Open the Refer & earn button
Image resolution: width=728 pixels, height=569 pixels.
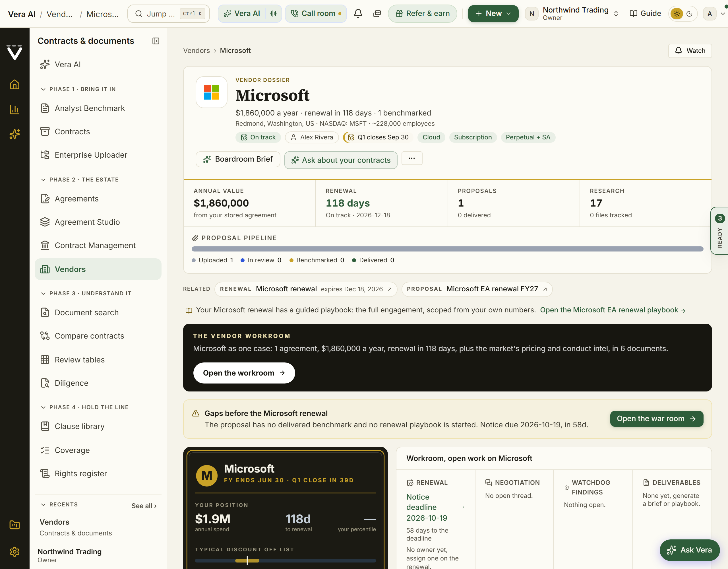[x=422, y=14]
